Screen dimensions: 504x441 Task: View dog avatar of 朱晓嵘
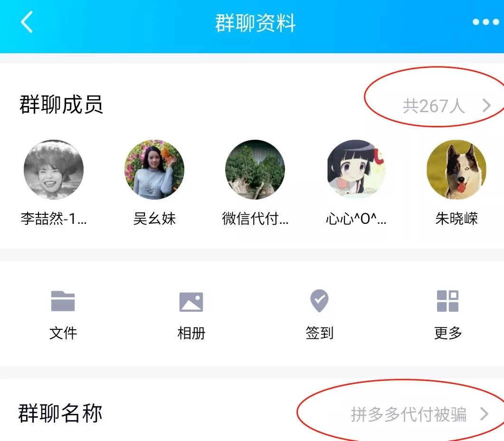coord(456,170)
